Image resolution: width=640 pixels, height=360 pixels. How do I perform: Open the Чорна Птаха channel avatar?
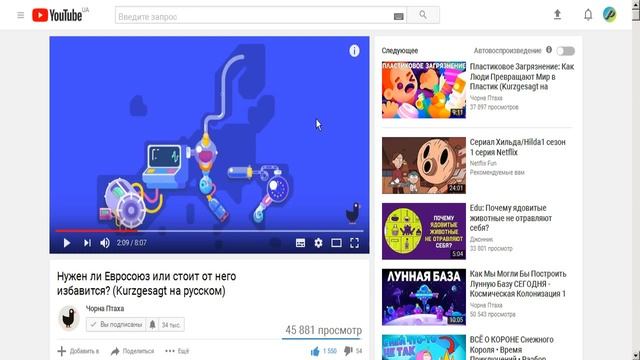(69, 318)
